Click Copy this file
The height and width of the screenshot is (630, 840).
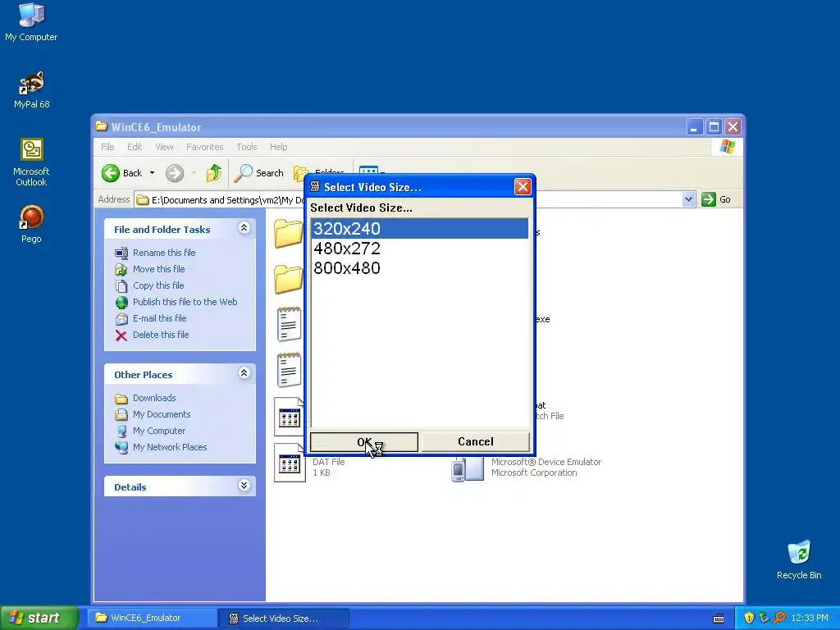[158, 285]
